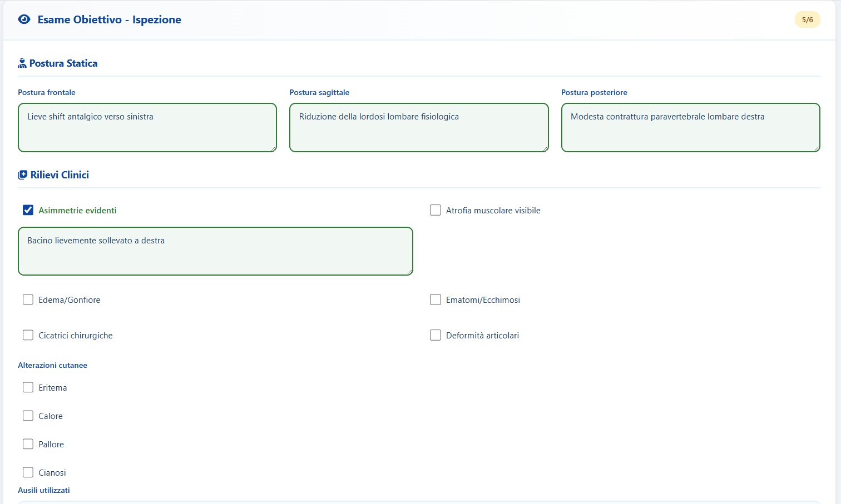The width and height of the screenshot is (841, 504).
Task: Enable Ematomi/Ecchimosi
Action: pos(436,300)
